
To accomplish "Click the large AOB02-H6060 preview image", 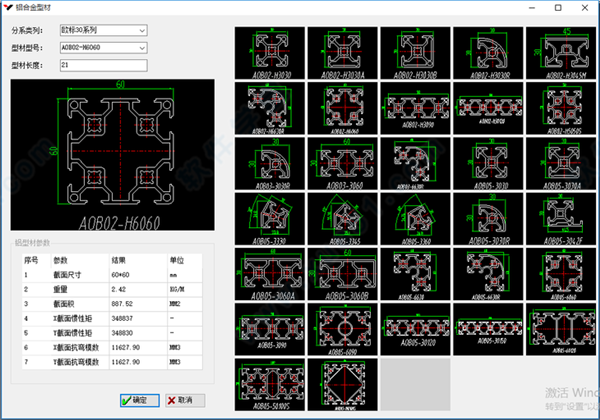I will coord(112,155).
